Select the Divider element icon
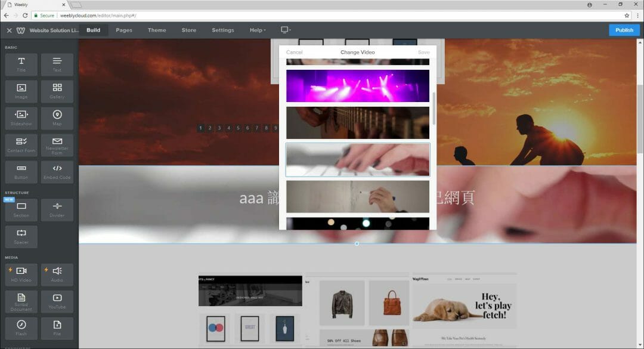Screen dimensions: 644x349 pos(57,209)
